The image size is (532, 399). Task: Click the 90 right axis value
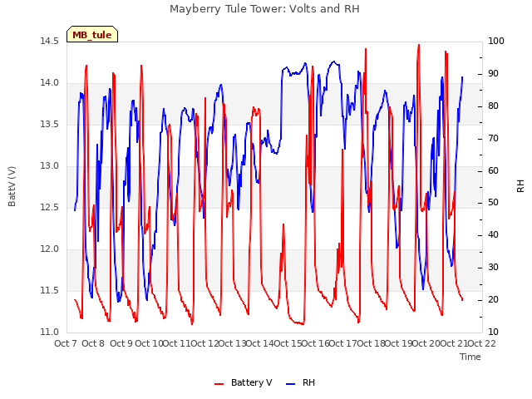[x=493, y=74]
